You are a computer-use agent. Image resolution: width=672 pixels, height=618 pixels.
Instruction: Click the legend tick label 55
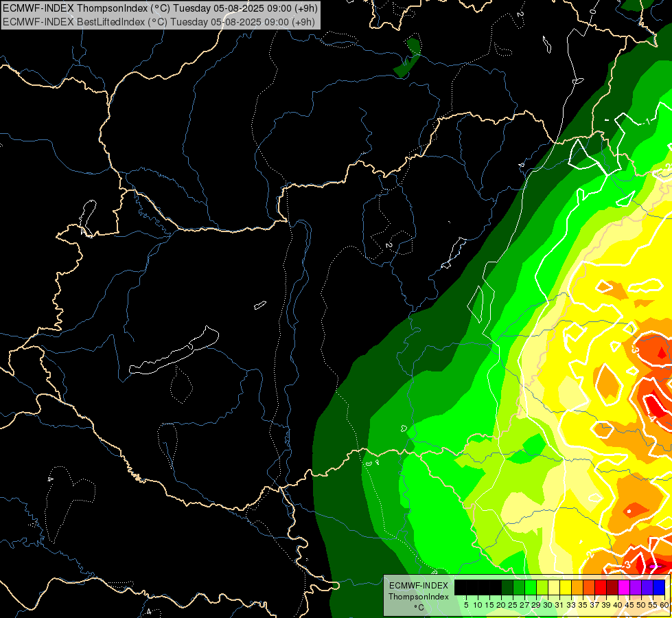click(x=653, y=605)
